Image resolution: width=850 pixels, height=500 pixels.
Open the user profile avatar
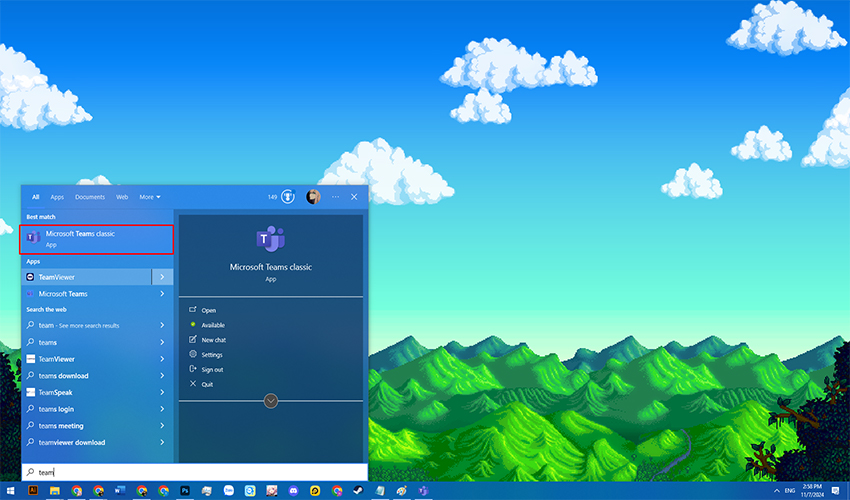click(x=313, y=197)
